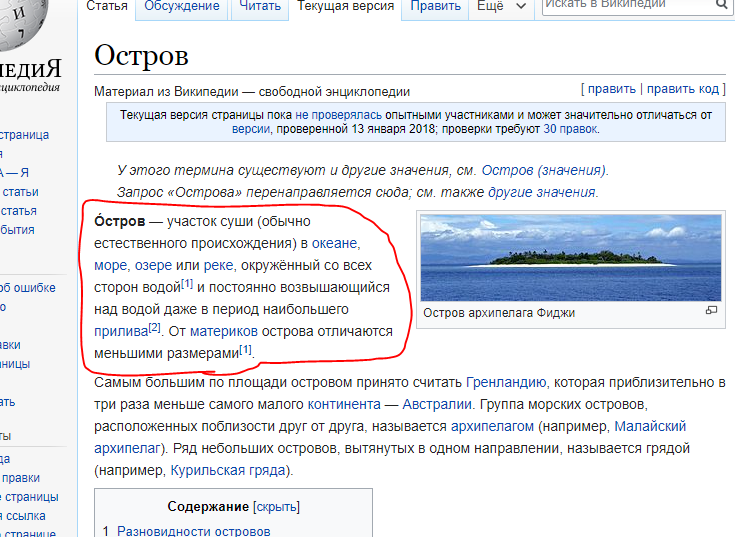Image resolution: width=735 pixels, height=537 pixels.
Task: Open the континента link
Action: pos(344,404)
